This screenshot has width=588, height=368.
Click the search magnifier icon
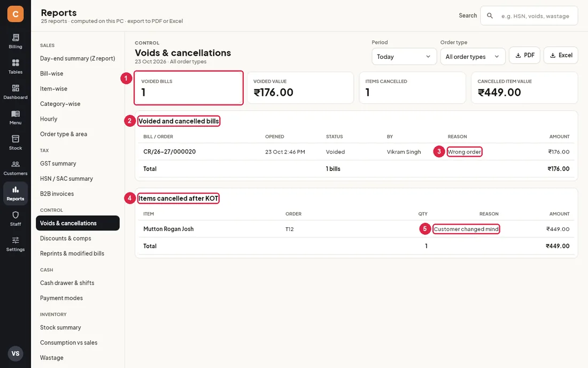[x=490, y=16]
